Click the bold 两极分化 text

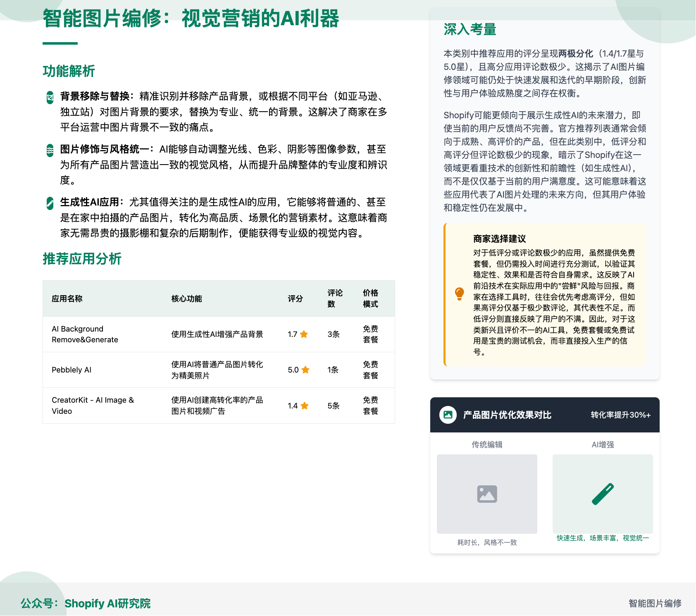tap(576, 53)
